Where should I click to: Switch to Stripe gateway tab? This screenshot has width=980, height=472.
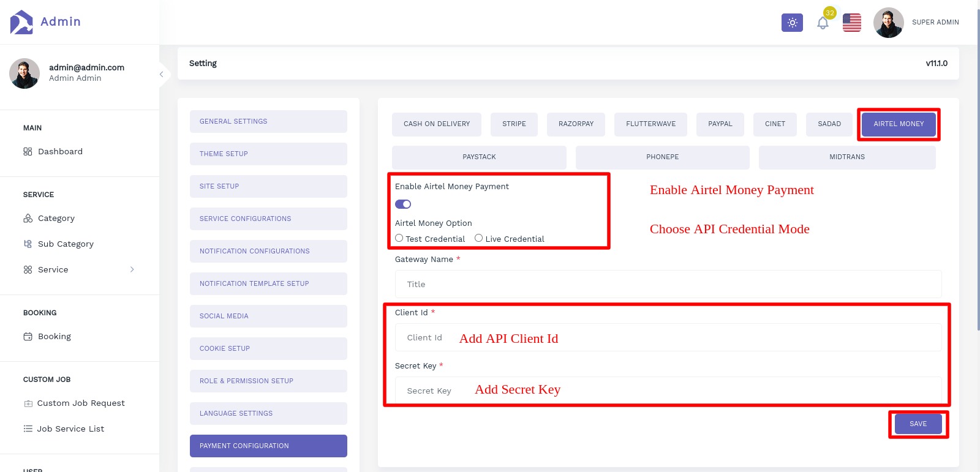click(514, 124)
